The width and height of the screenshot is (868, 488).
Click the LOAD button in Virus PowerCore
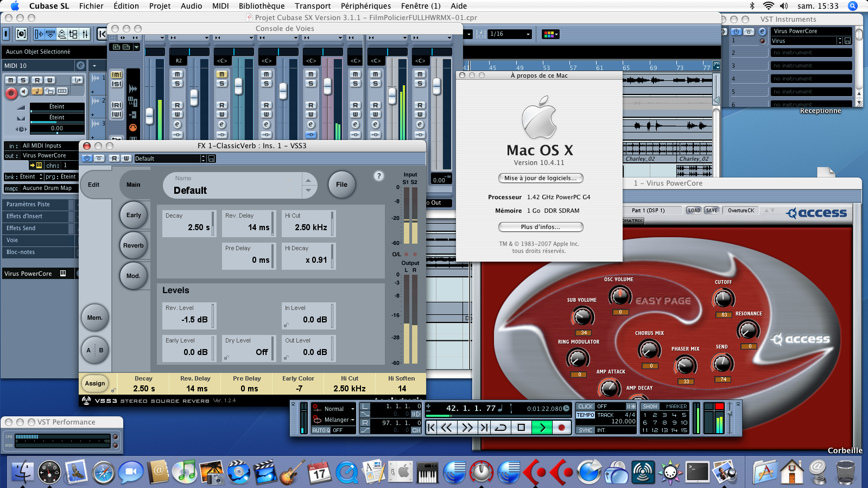click(x=694, y=211)
